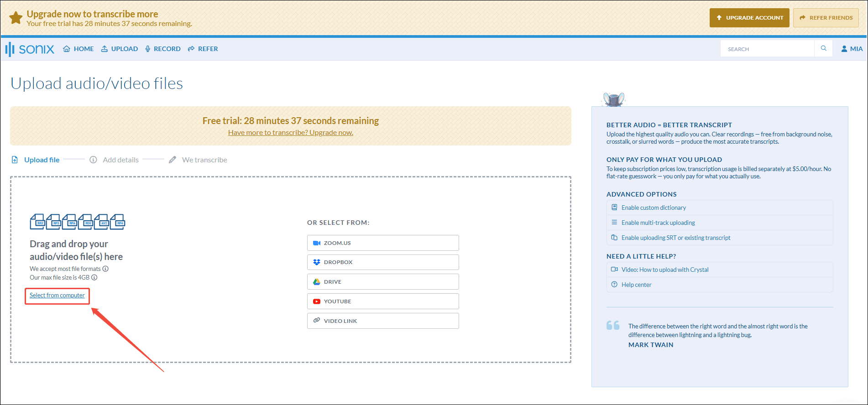868x405 pixels.
Task: Click the Upgrade Account button
Action: coord(749,18)
